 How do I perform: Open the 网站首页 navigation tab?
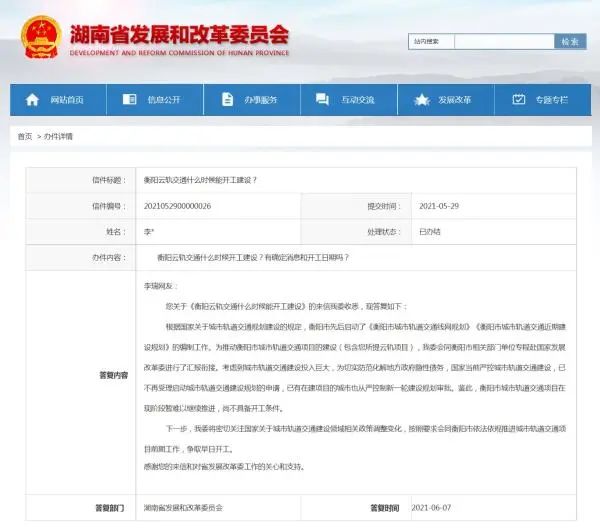(67, 100)
